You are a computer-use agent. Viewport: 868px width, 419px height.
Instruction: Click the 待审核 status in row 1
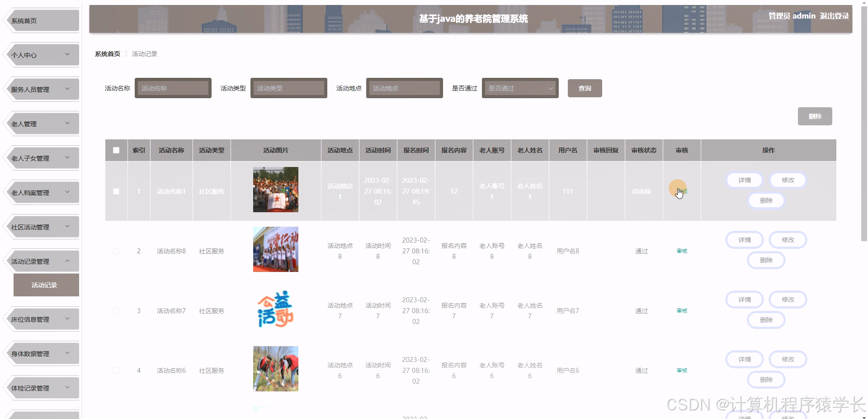[642, 191]
